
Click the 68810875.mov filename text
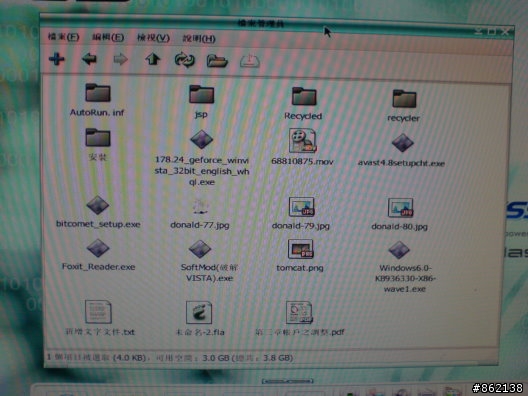pyautogui.click(x=302, y=162)
